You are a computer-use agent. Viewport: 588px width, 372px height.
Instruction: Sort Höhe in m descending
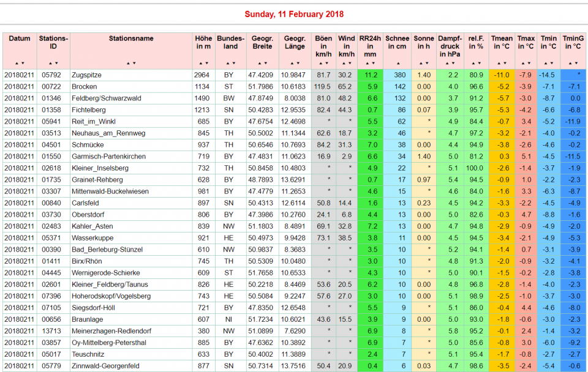pos(206,63)
